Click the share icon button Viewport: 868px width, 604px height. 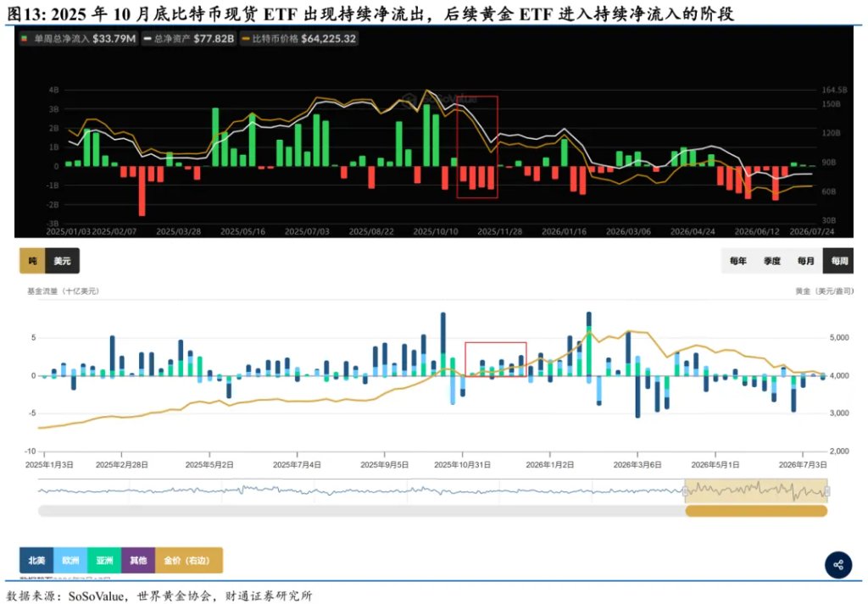point(838,564)
